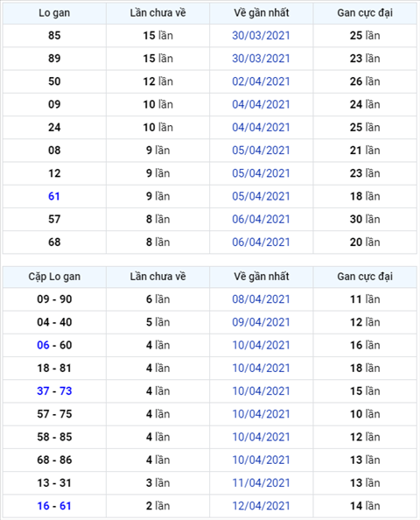
Task: Open the 06/04/2021 date in row 57
Action: click(x=261, y=219)
